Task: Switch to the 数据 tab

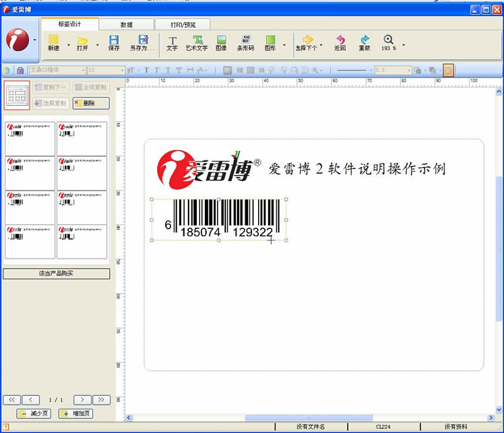Action: click(x=126, y=25)
